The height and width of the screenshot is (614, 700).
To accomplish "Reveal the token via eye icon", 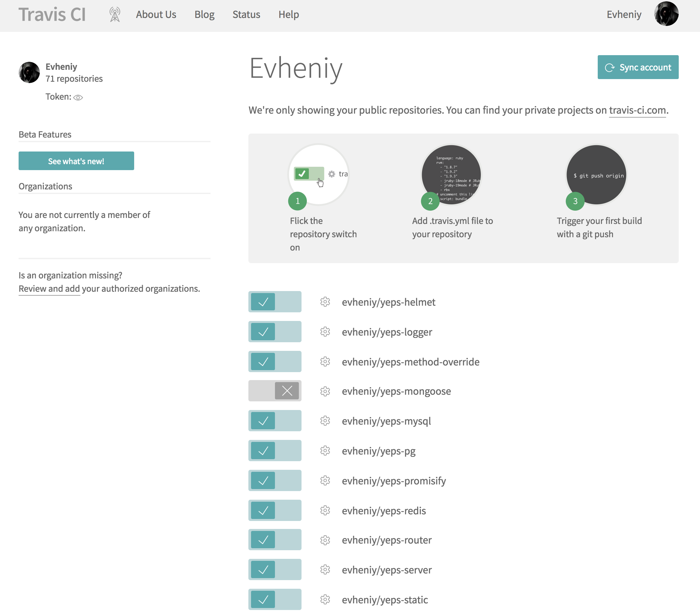I will pyautogui.click(x=78, y=98).
